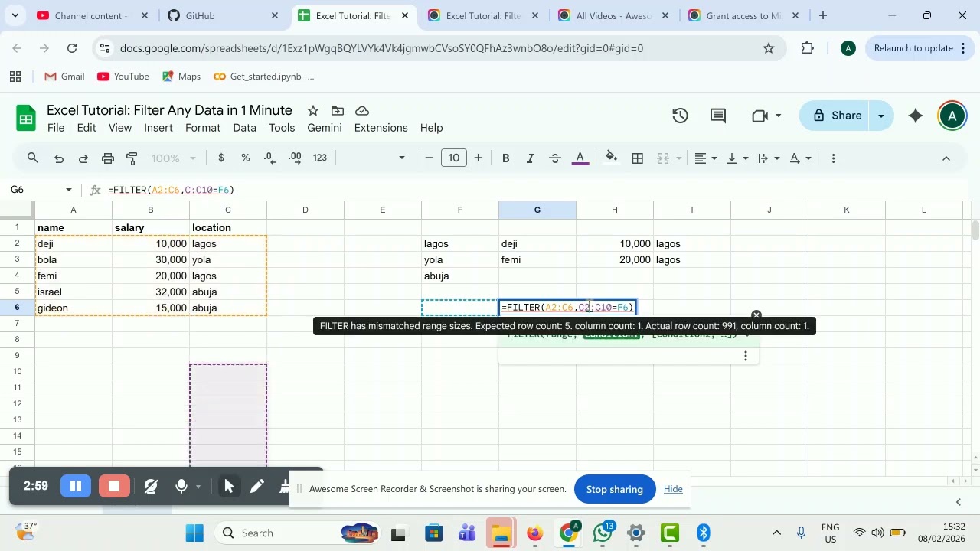This screenshot has height=551, width=980.
Task: Select the recorder pen annotation tool
Action: tap(257, 486)
